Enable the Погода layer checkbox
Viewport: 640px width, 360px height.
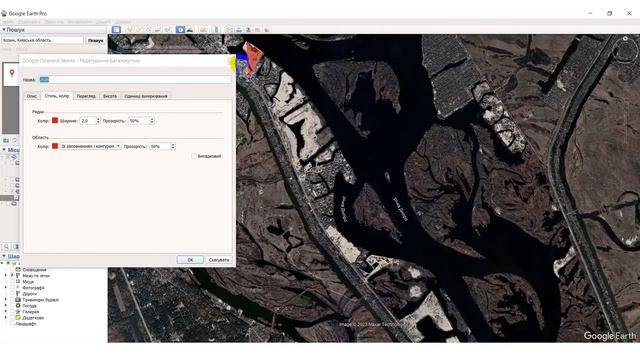tap(12, 305)
